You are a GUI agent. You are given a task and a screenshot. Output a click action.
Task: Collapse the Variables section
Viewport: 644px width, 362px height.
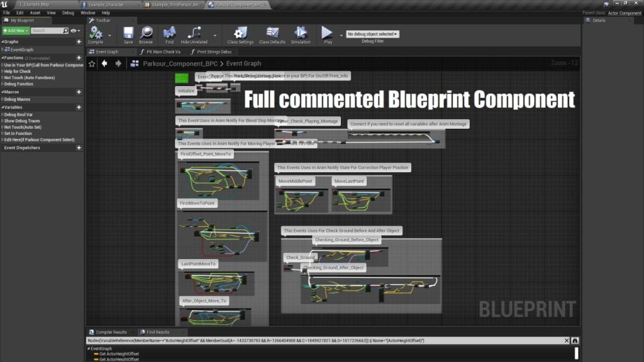(3, 107)
